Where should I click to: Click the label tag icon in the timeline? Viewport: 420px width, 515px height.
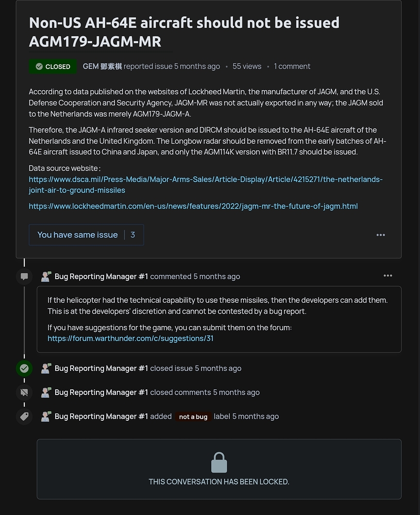[24, 416]
